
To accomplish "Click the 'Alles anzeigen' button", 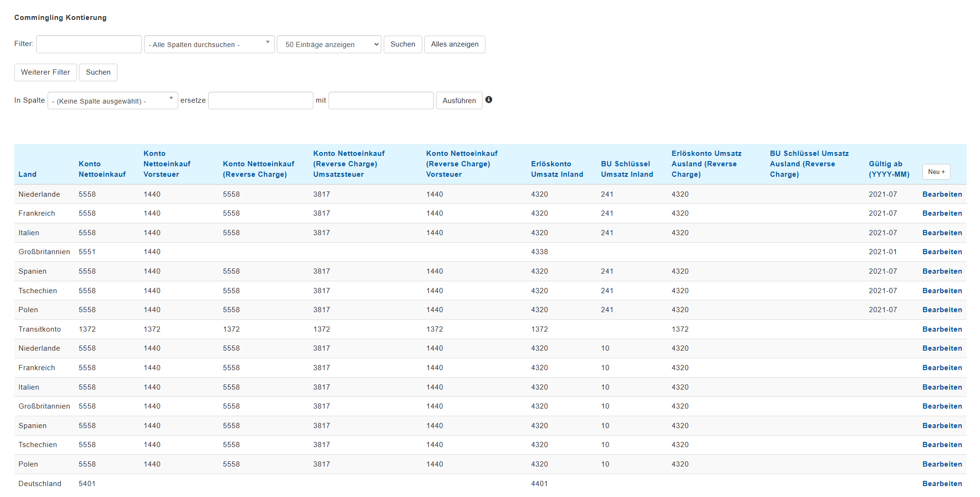I will click(455, 44).
